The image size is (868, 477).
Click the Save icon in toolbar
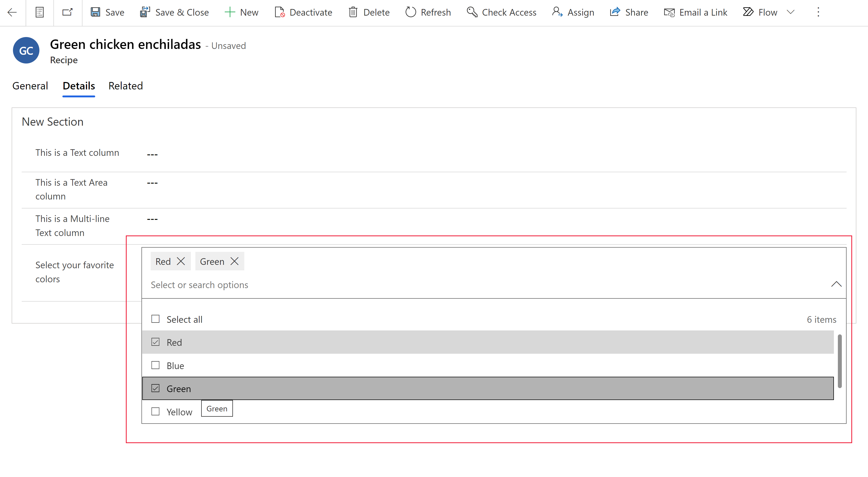(x=95, y=12)
